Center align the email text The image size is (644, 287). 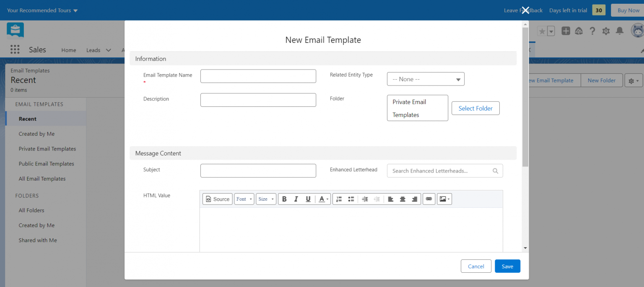point(402,199)
